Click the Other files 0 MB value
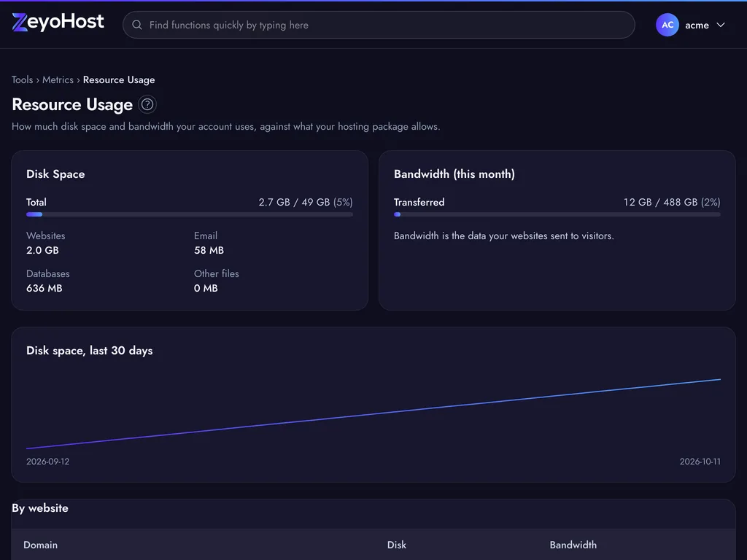Viewport: 747px width, 560px height. pos(206,288)
